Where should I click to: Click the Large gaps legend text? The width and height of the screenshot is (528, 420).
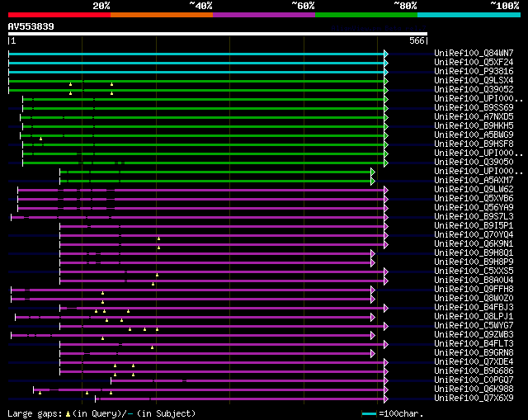[x=101, y=413]
